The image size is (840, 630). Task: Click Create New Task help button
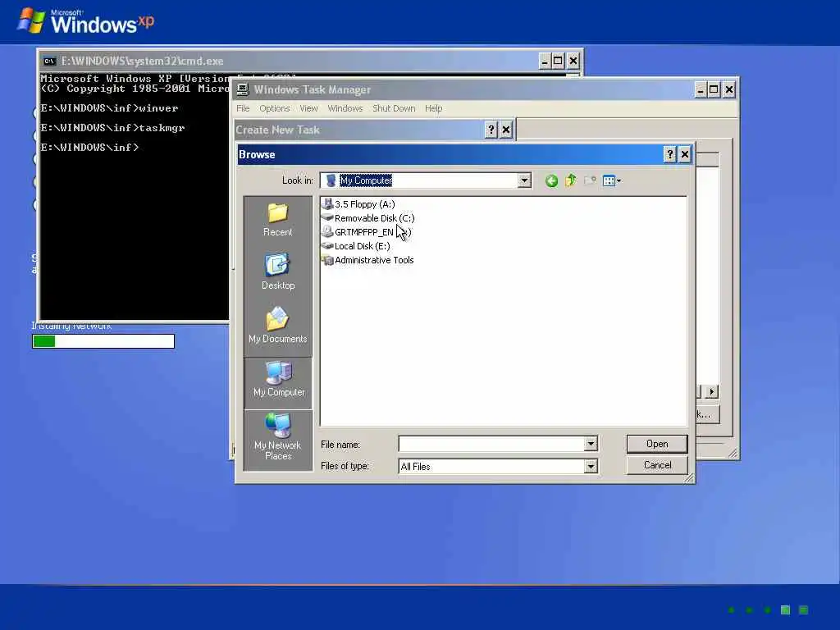click(x=491, y=130)
